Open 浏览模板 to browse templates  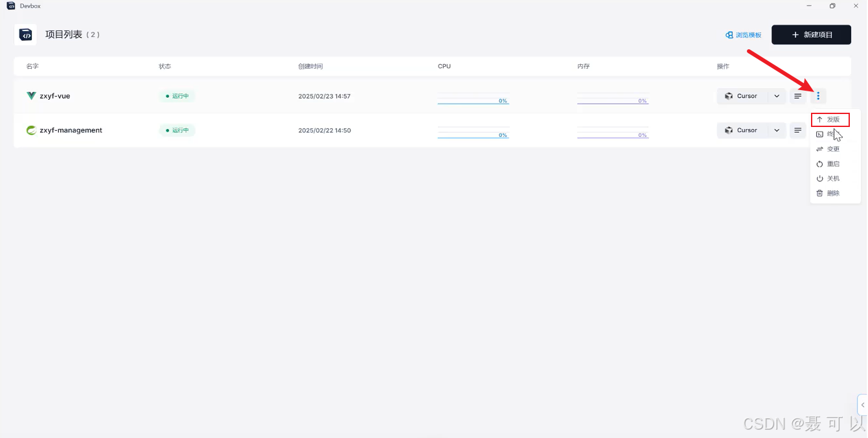[x=744, y=35]
